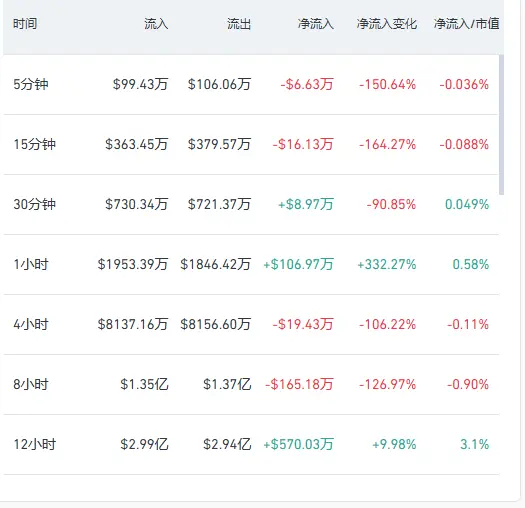
Task: Click the -150.64% change value
Action: coord(387,84)
